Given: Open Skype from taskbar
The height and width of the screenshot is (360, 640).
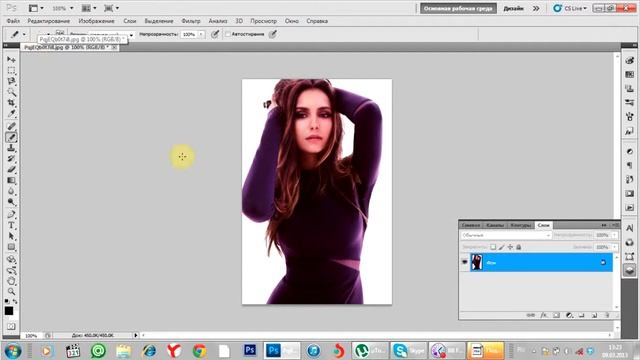Looking at the screenshot, I should pos(409,351).
